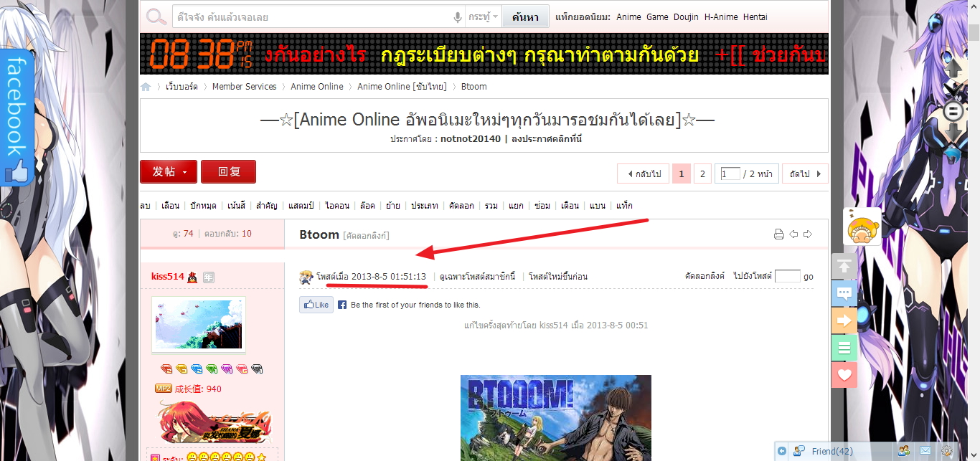Viewport: 980px width, 461px height.
Task: Click the กลับไป back button
Action: [644, 174]
